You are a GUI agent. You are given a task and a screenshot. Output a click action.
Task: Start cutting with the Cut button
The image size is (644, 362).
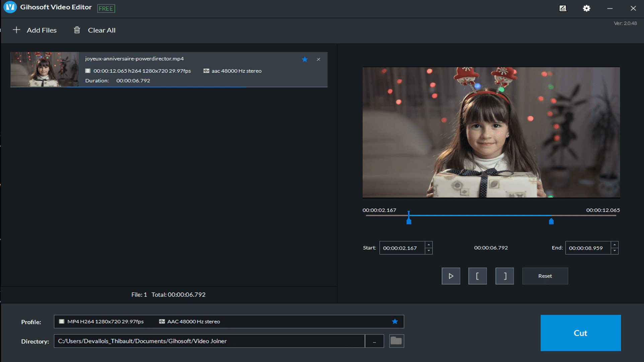pyautogui.click(x=581, y=333)
